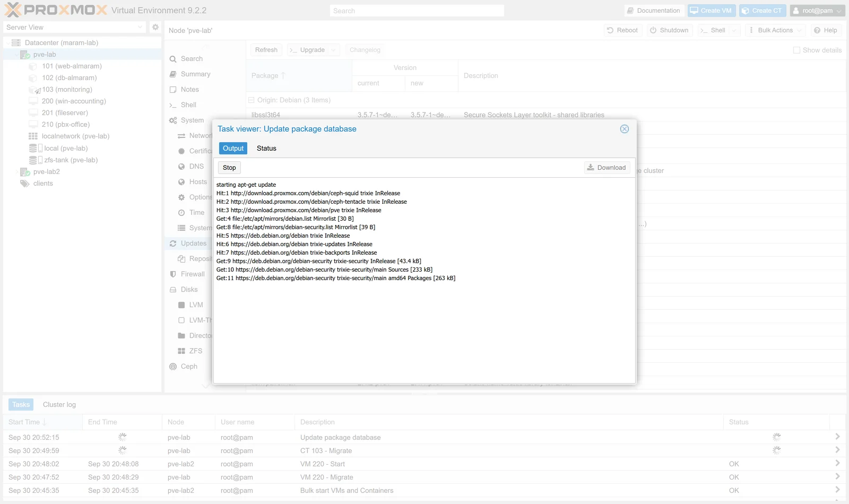Screen dimensions: 849x504
Task: Enable the Show details checkbox
Action: (796, 50)
